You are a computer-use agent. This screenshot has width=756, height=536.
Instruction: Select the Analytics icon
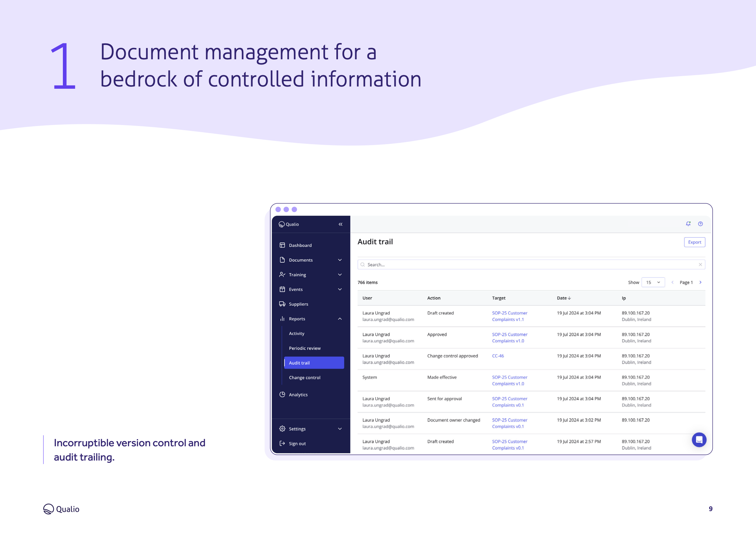click(x=282, y=394)
